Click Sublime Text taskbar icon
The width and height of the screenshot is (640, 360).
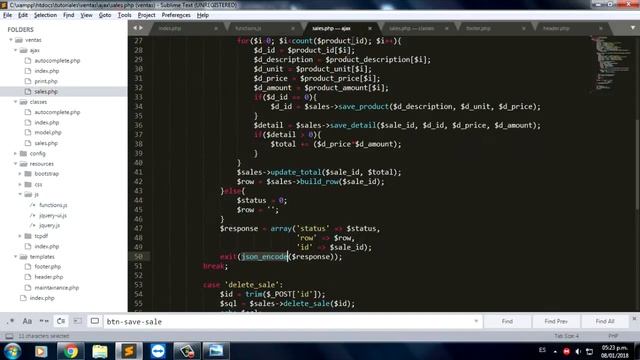click(x=129, y=351)
